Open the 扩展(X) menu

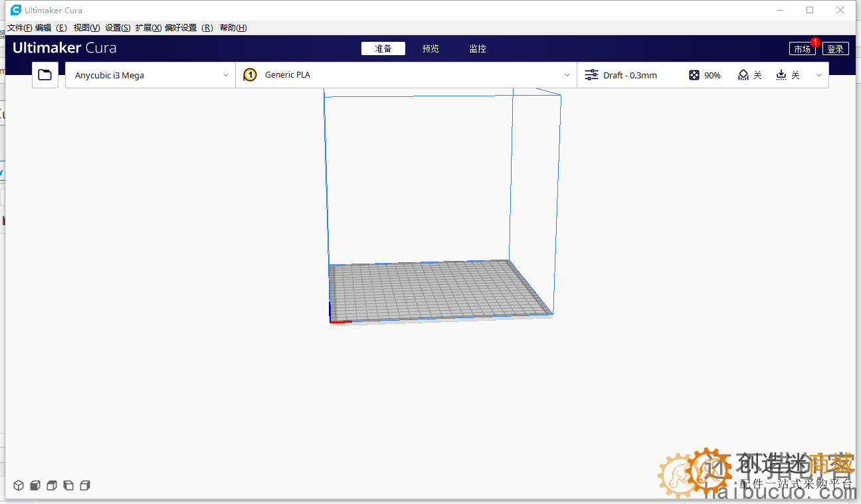coord(148,28)
